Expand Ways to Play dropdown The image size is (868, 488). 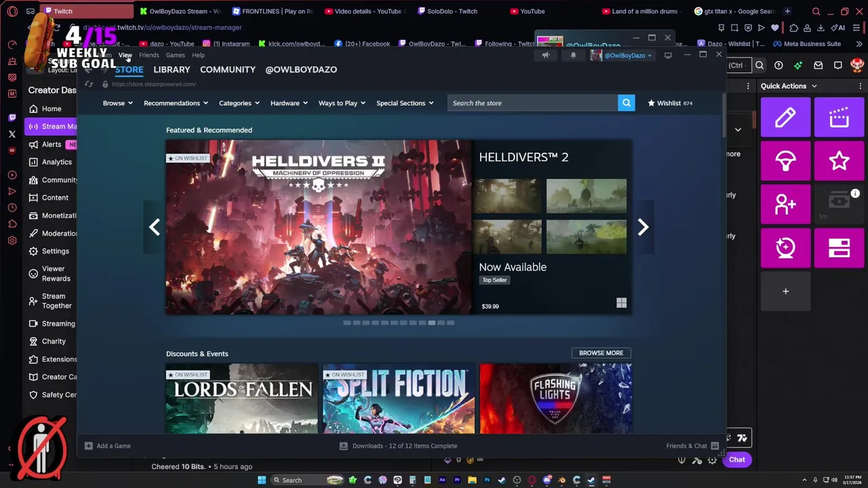click(342, 103)
